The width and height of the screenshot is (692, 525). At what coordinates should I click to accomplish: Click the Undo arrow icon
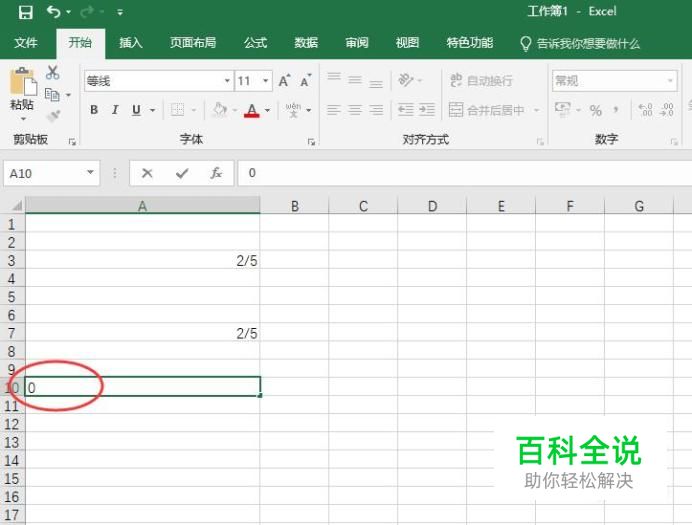pyautogui.click(x=53, y=12)
